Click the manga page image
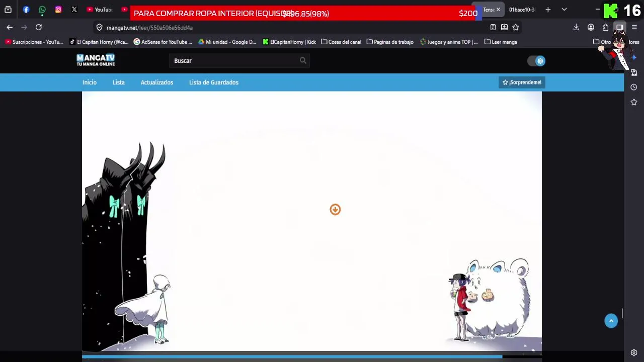Image resolution: width=644 pixels, height=362 pixels. click(x=312, y=221)
